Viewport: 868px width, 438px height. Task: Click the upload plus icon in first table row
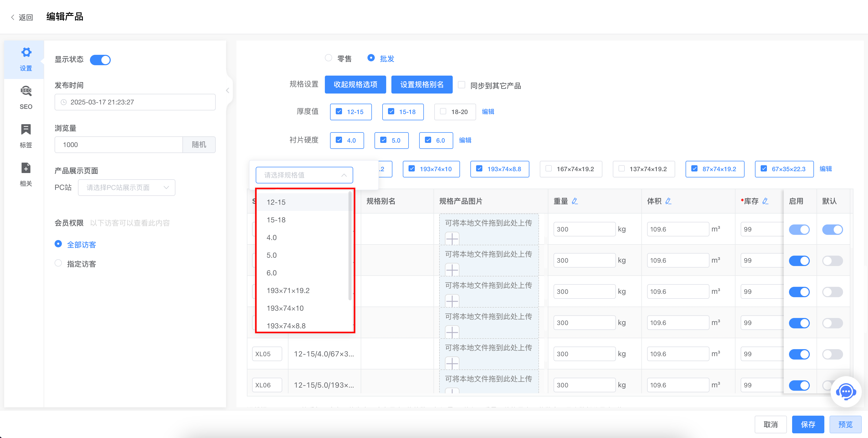pyautogui.click(x=452, y=238)
